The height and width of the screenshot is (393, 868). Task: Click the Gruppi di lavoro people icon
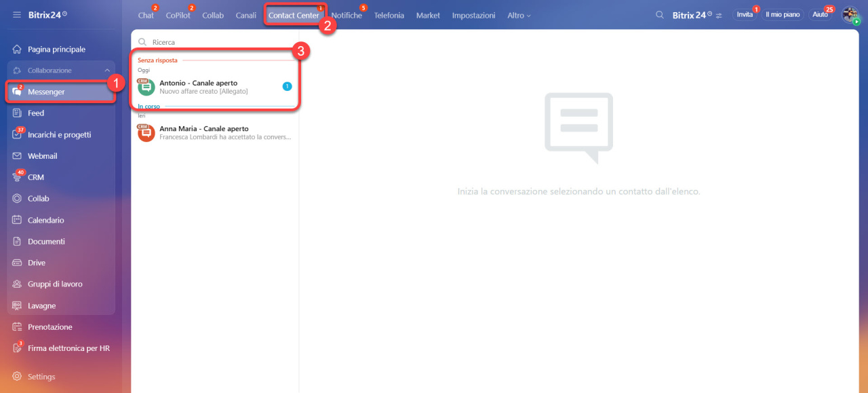17,284
